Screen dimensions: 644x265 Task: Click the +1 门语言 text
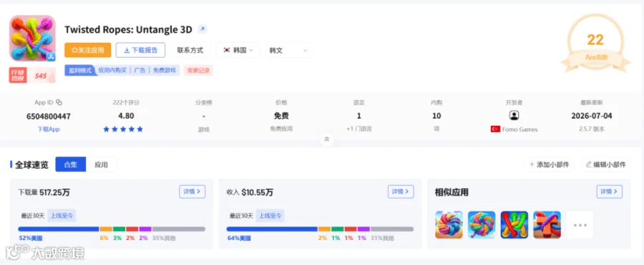(x=359, y=129)
